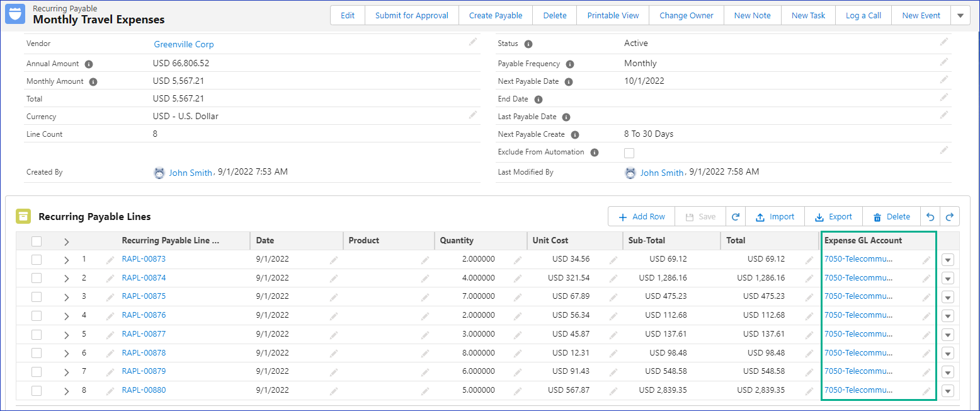Open the Greenville Corp vendor link
This screenshot has height=411, width=980.
184,45
